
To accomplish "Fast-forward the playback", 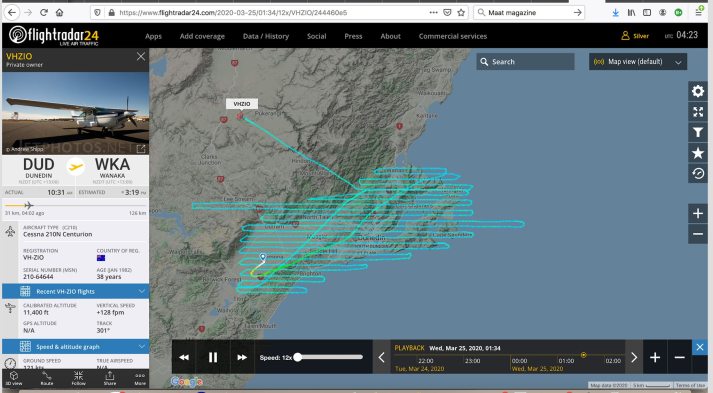I will 242,358.
